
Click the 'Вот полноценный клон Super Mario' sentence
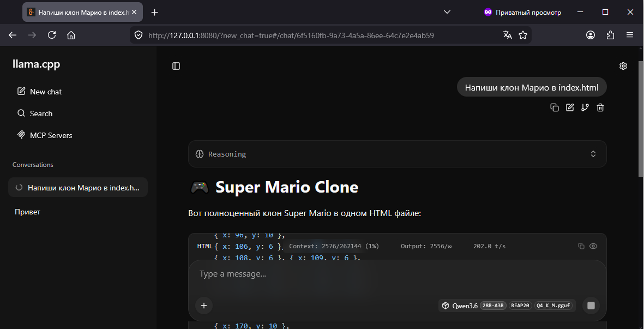pyautogui.click(x=304, y=213)
